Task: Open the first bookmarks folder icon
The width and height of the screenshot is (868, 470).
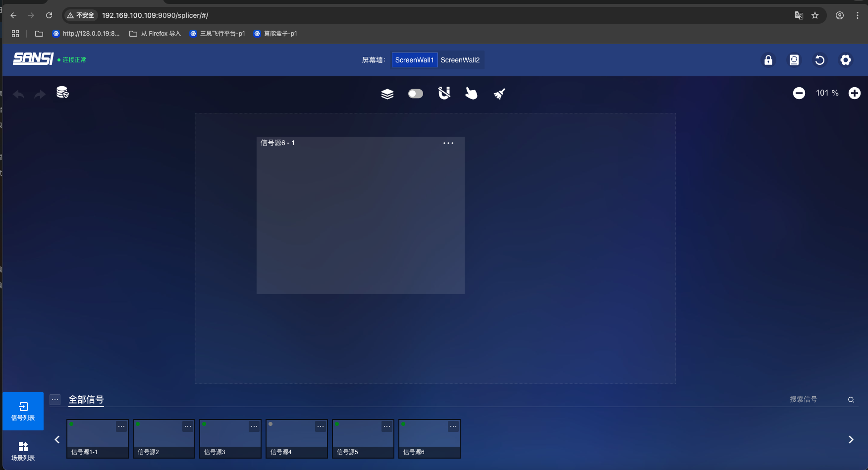Action: [39, 34]
